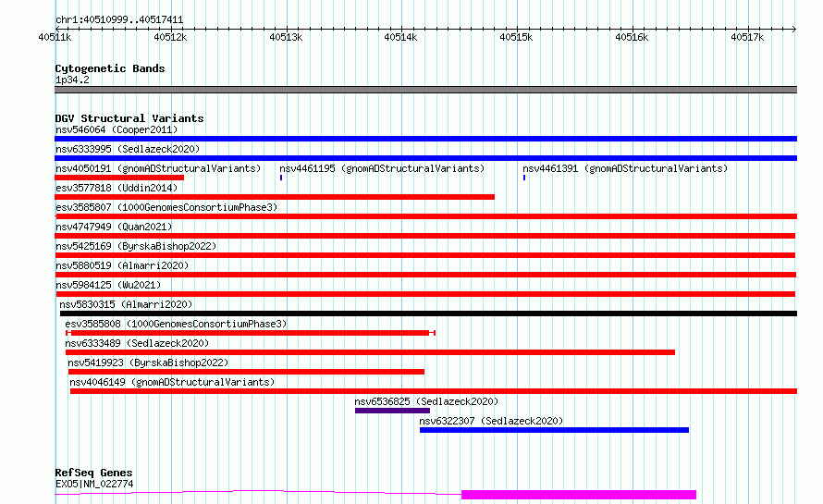Open the nsv5419923 (ByrskaBishop2022) label
The width and height of the screenshot is (823, 504).
point(148,363)
